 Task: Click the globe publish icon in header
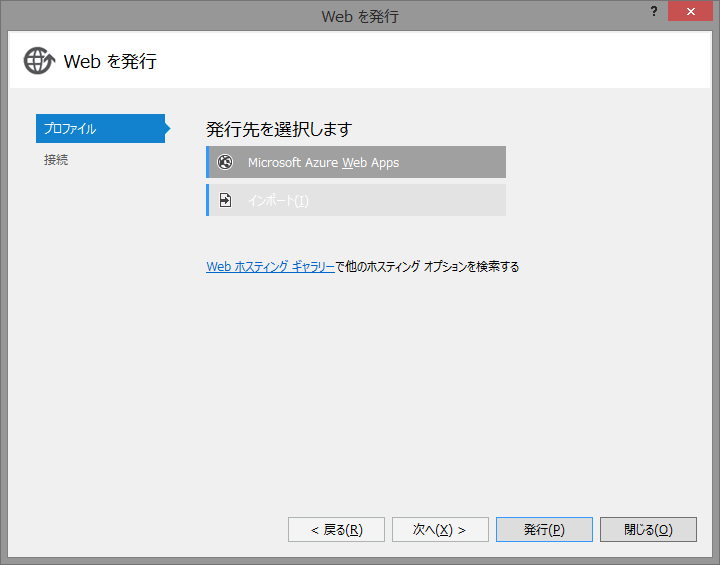tap(38, 61)
